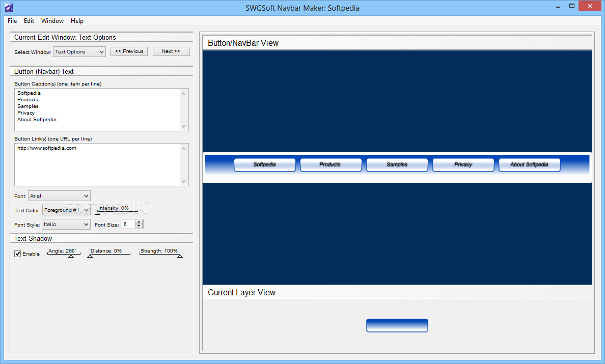Open the Edit menu
Screen dimensions: 605x364
tap(29, 21)
